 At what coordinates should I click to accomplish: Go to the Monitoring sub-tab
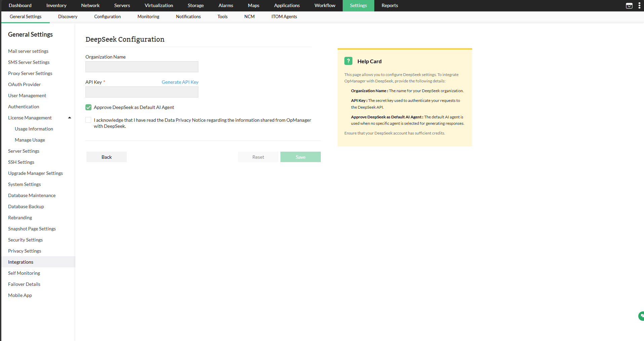(148, 17)
